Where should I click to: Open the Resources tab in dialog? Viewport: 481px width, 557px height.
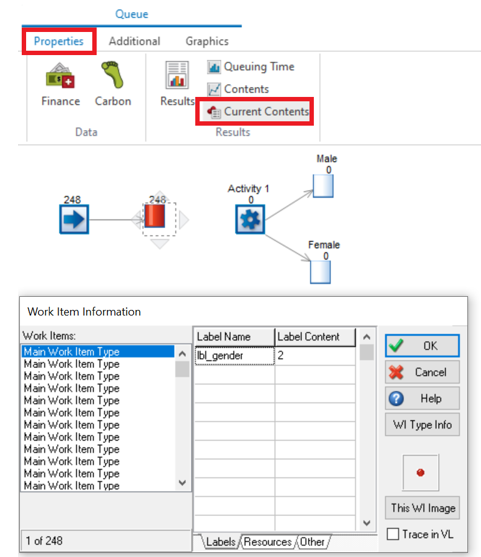point(267,542)
